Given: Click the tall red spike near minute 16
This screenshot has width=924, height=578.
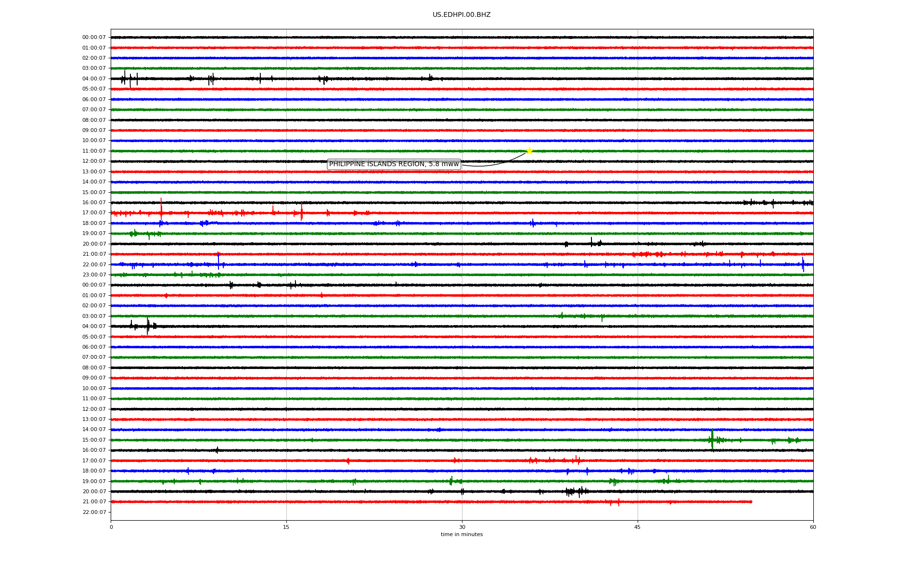Looking at the screenshot, I should point(302,212).
